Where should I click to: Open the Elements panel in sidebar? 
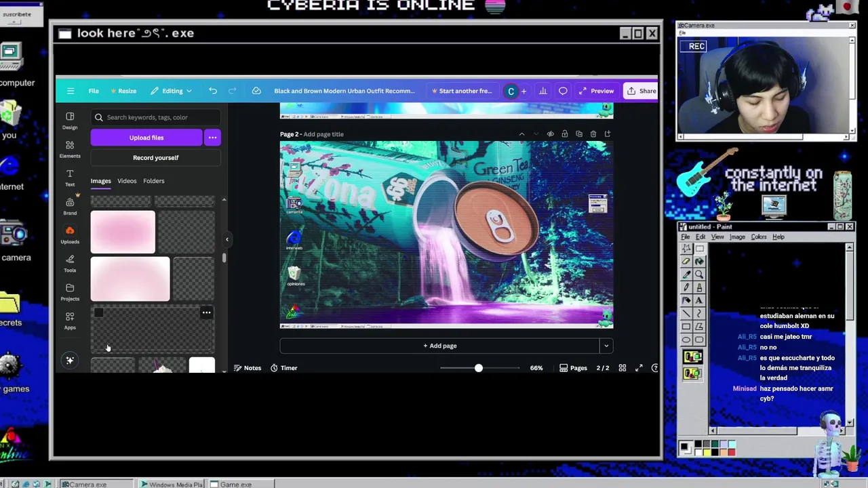point(70,149)
